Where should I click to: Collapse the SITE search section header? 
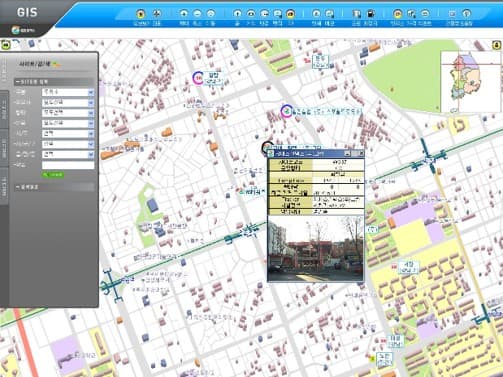point(54,82)
